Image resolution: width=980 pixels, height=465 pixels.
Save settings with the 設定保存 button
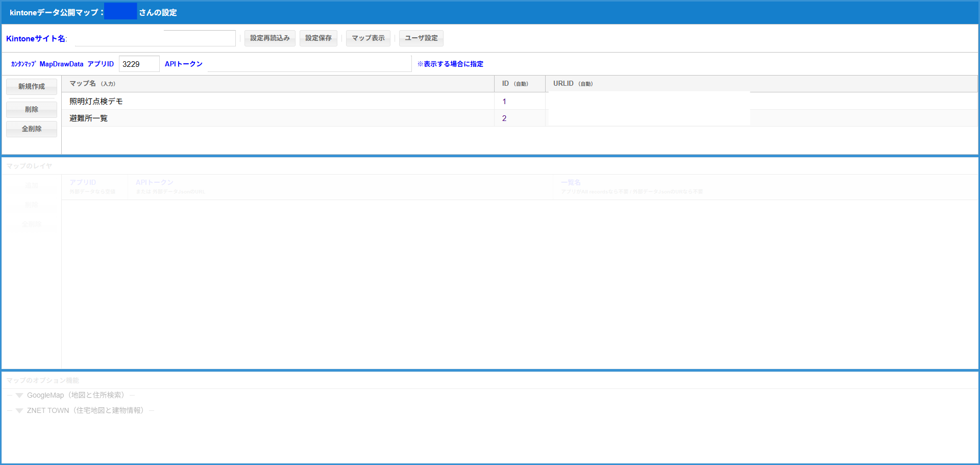click(318, 38)
